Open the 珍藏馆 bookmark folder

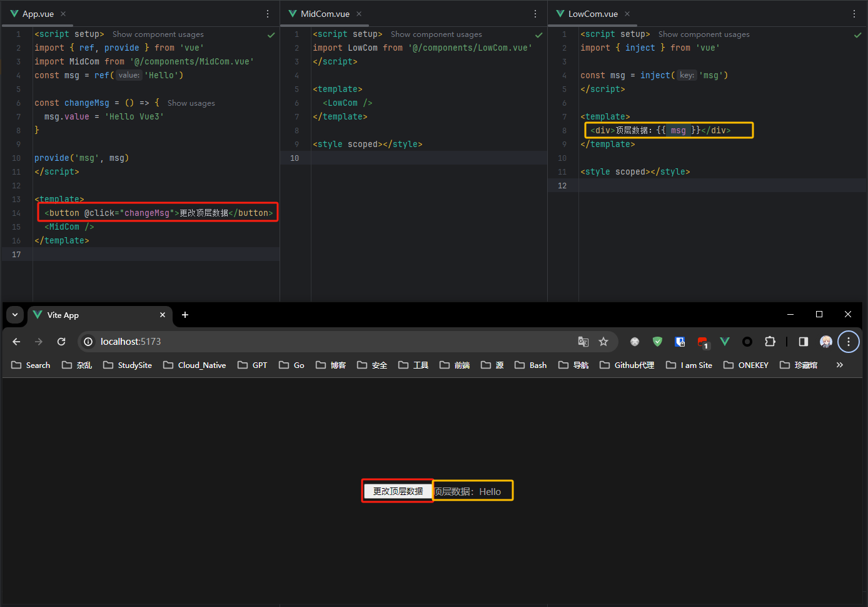[799, 365]
